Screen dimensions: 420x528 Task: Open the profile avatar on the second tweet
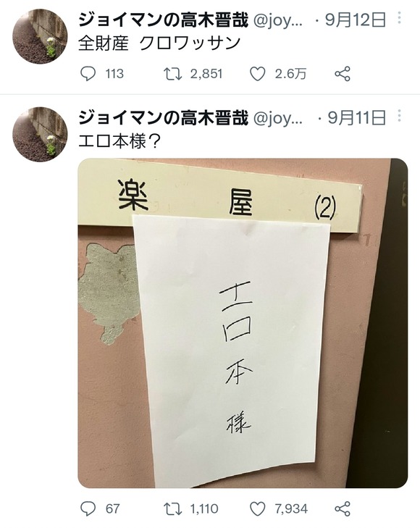(40, 135)
